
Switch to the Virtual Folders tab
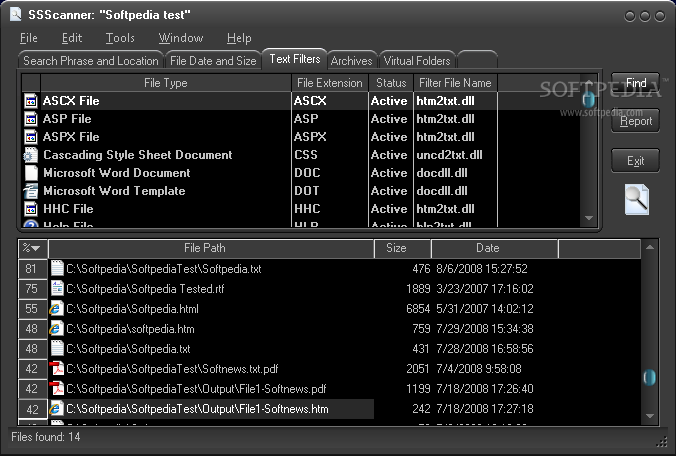(x=417, y=61)
